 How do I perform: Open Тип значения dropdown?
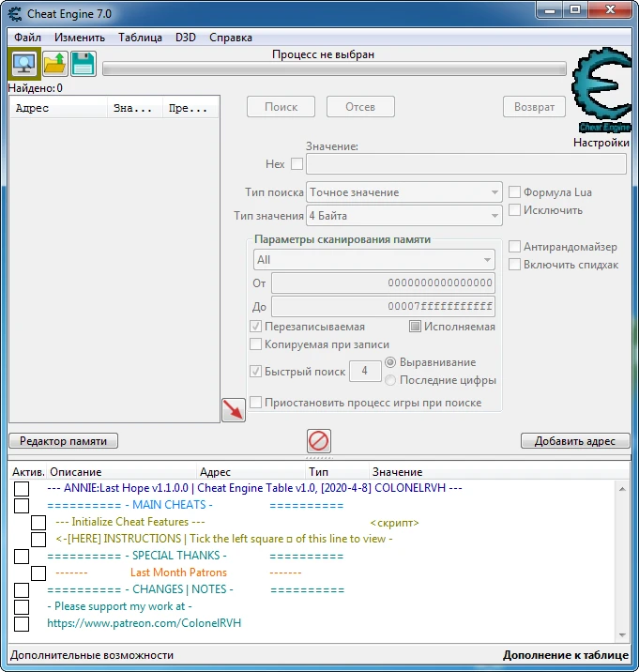click(x=404, y=216)
